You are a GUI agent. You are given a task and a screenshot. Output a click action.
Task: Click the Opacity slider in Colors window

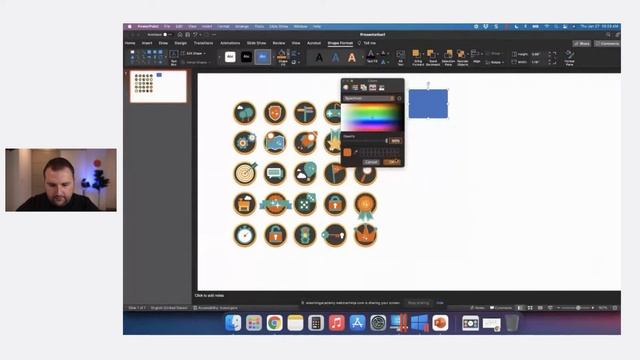365,141
